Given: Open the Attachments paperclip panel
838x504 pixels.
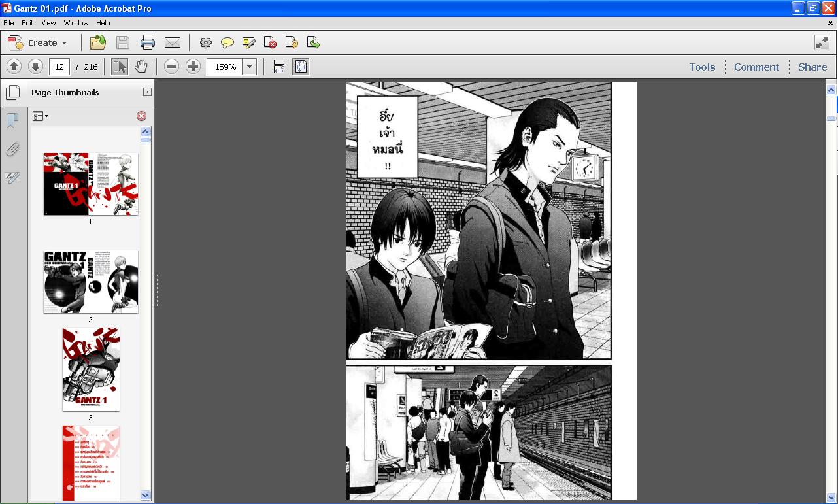Looking at the screenshot, I should tap(12, 150).
